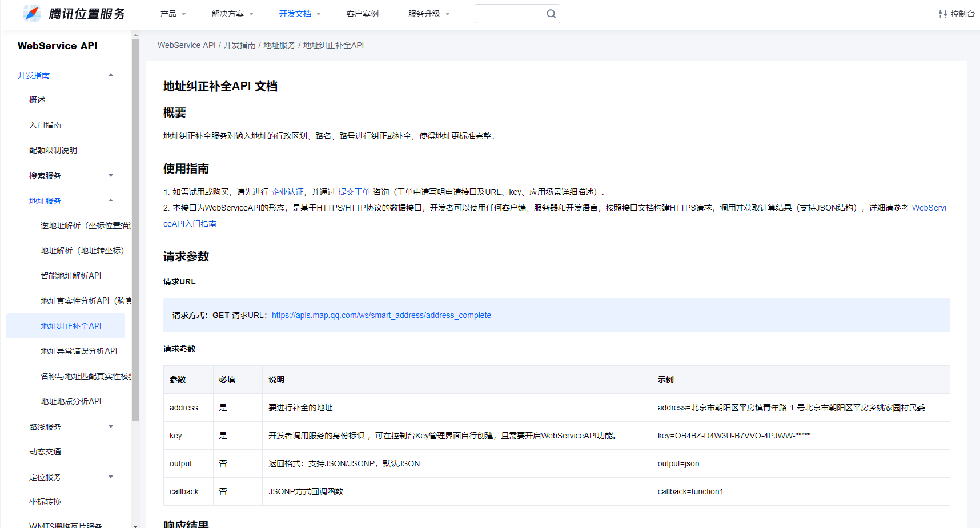Select the 地址纠正补全API sidebar item
The height and width of the screenshot is (528, 980).
71,325
